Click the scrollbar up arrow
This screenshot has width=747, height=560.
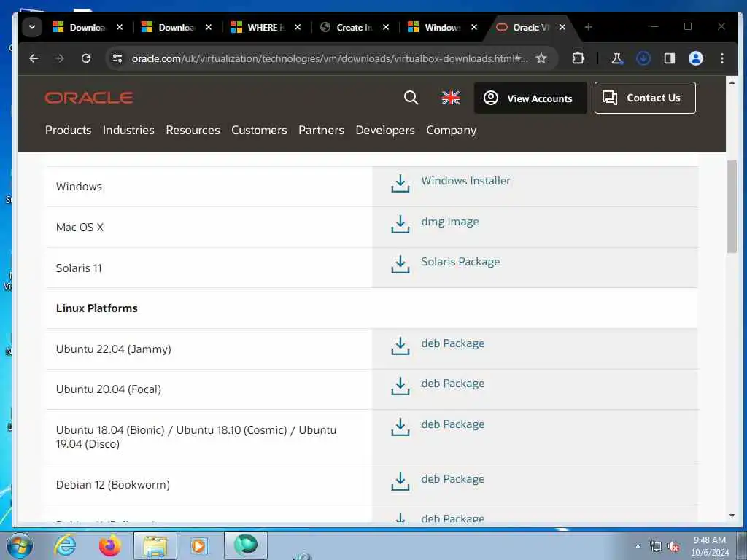click(x=732, y=82)
